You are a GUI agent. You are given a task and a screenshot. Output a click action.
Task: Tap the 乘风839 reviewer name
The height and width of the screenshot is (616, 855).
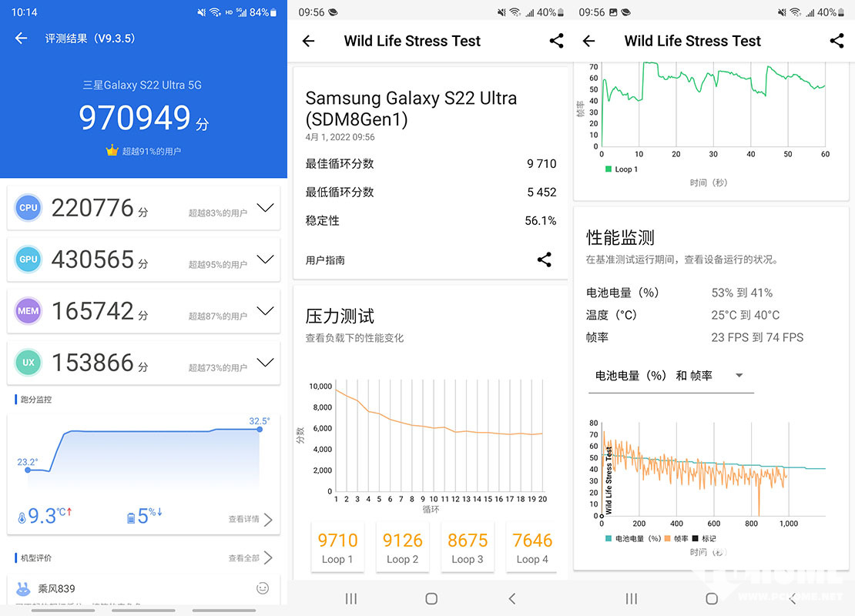point(56,589)
